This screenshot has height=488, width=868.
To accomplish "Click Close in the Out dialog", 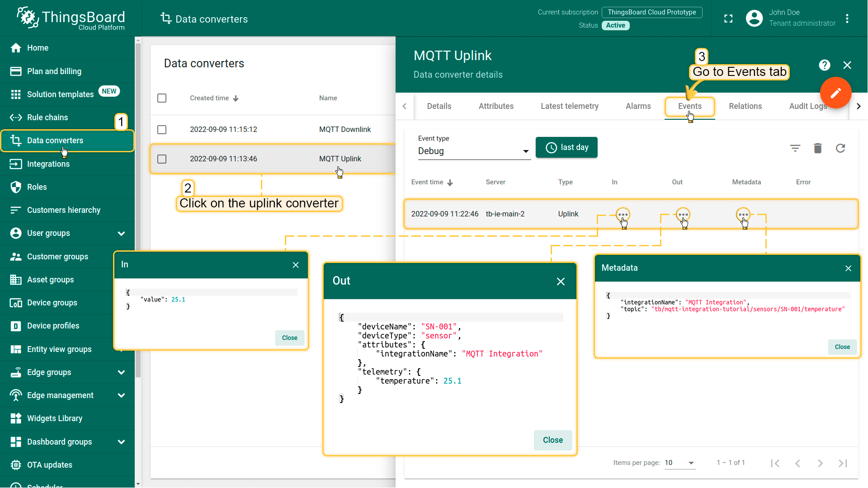I will click(552, 440).
